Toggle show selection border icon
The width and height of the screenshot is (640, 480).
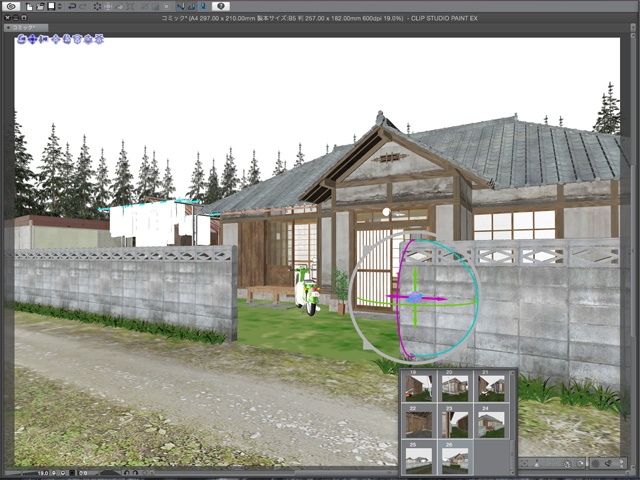pos(167,7)
